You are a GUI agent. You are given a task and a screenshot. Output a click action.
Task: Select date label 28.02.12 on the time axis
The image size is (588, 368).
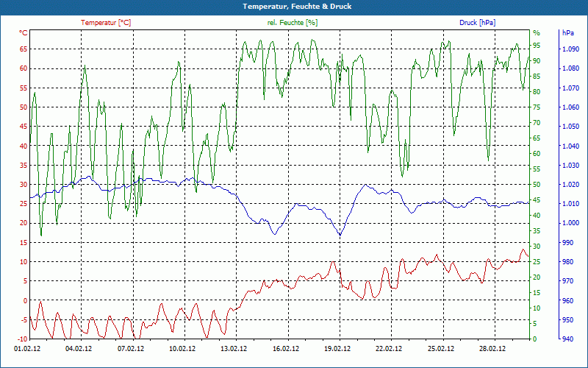point(492,349)
